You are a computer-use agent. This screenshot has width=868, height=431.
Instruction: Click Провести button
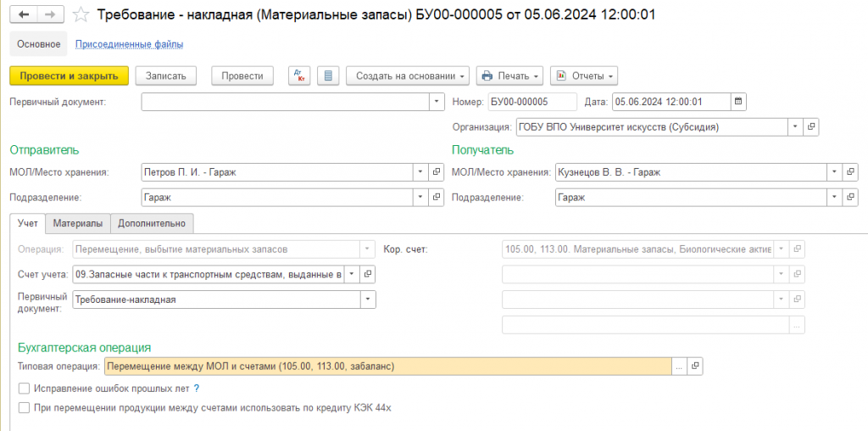pyautogui.click(x=242, y=76)
